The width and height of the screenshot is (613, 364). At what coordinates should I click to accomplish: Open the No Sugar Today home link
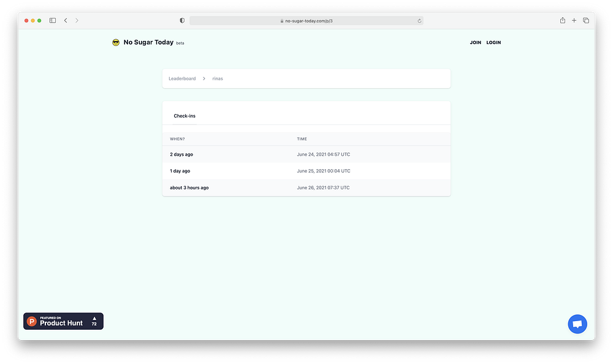[148, 42]
